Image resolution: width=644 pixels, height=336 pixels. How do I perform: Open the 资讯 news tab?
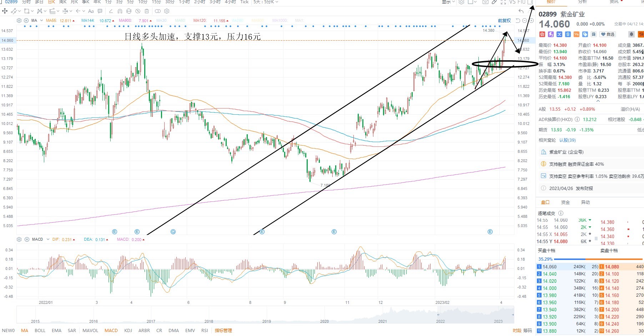click(614, 2)
